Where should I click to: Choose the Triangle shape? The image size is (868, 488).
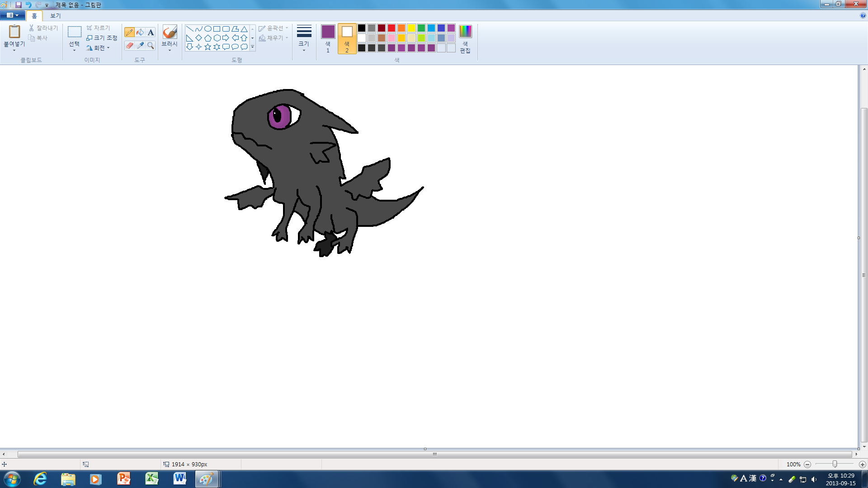(x=244, y=29)
